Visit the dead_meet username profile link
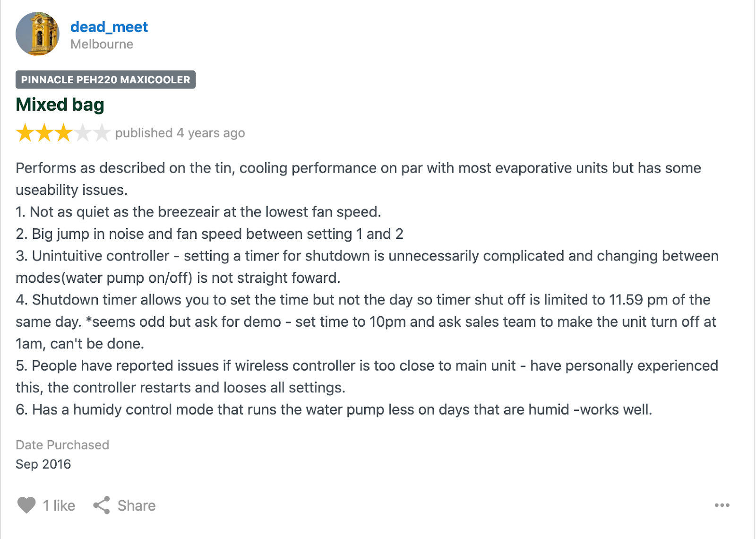 coord(109,27)
